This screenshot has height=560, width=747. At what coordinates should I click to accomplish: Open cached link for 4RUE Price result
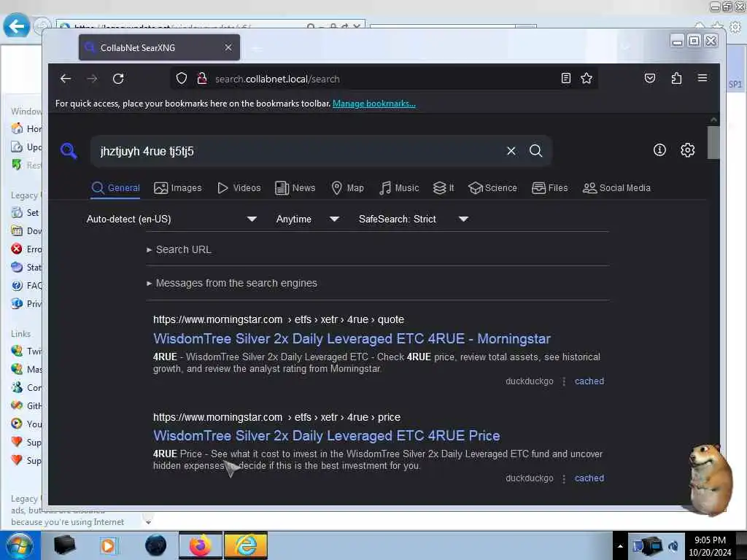click(x=589, y=478)
